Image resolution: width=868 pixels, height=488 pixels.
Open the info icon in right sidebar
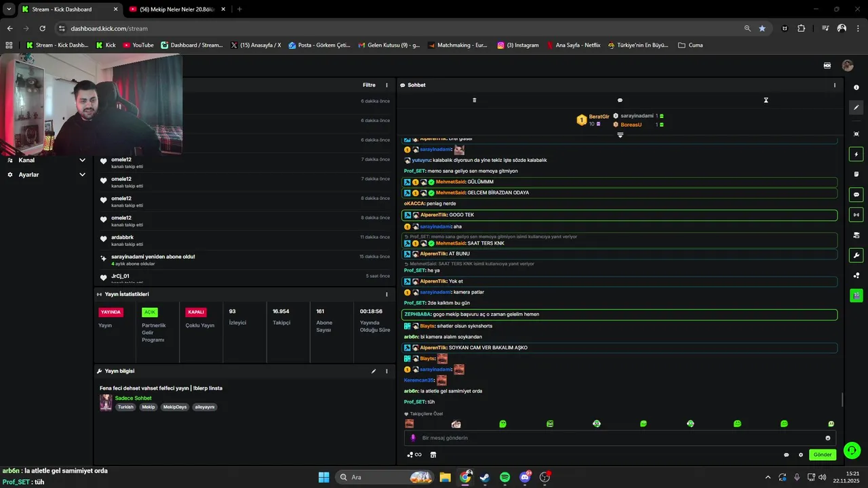click(856, 87)
